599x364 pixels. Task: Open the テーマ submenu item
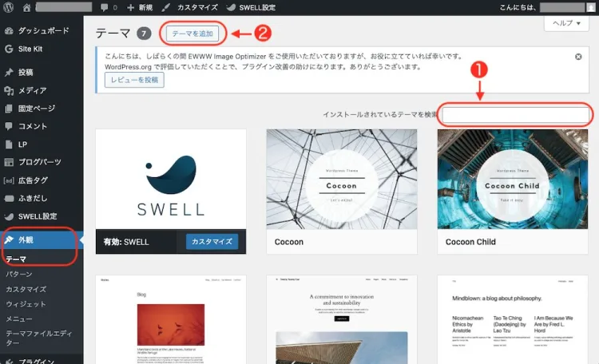(16, 259)
